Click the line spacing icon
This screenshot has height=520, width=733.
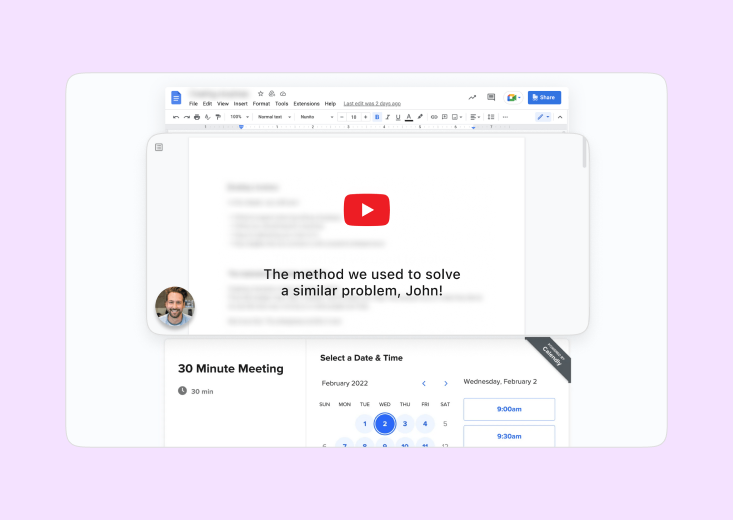[491, 117]
